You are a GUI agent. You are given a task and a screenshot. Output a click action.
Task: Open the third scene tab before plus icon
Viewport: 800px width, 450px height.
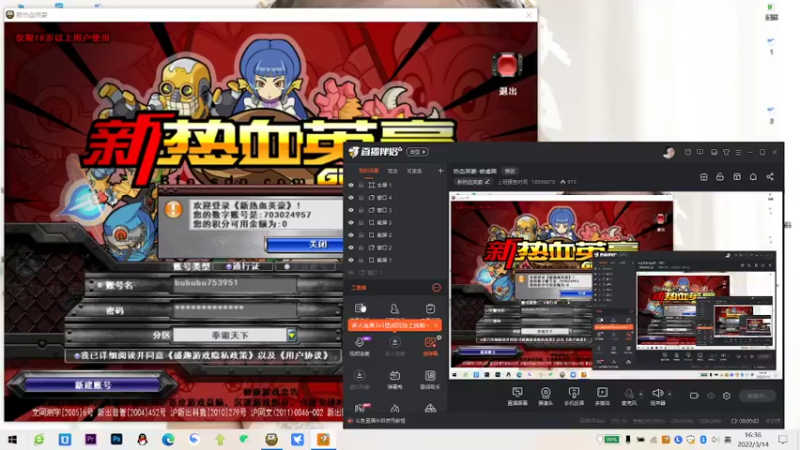click(414, 171)
